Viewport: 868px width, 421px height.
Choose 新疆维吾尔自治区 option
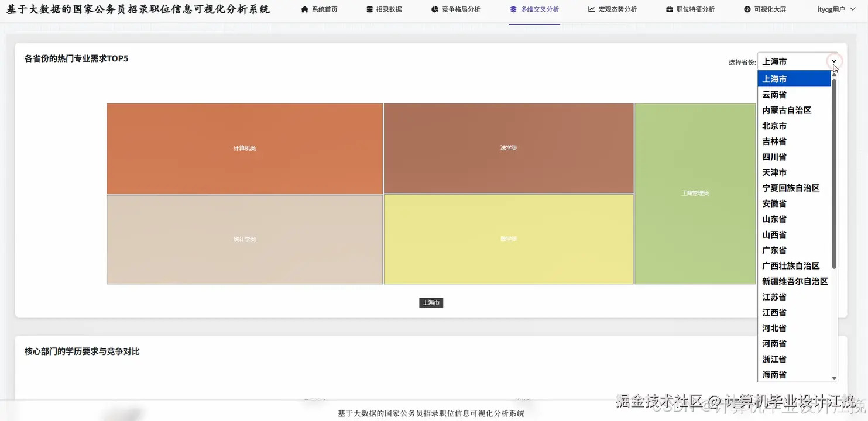tap(794, 281)
